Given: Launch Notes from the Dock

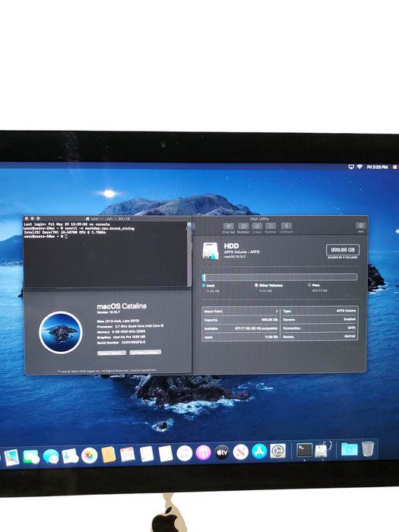Looking at the screenshot, I should 166,454.
